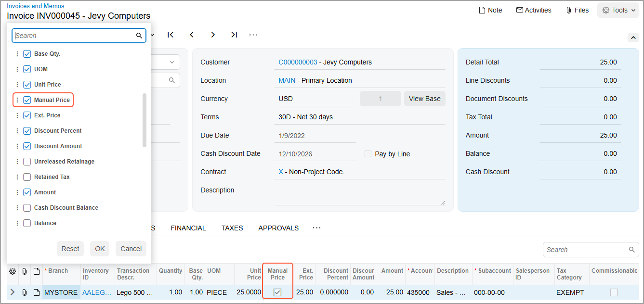Toggle the Manual Price checkbox in grid row

[x=277, y=292]
